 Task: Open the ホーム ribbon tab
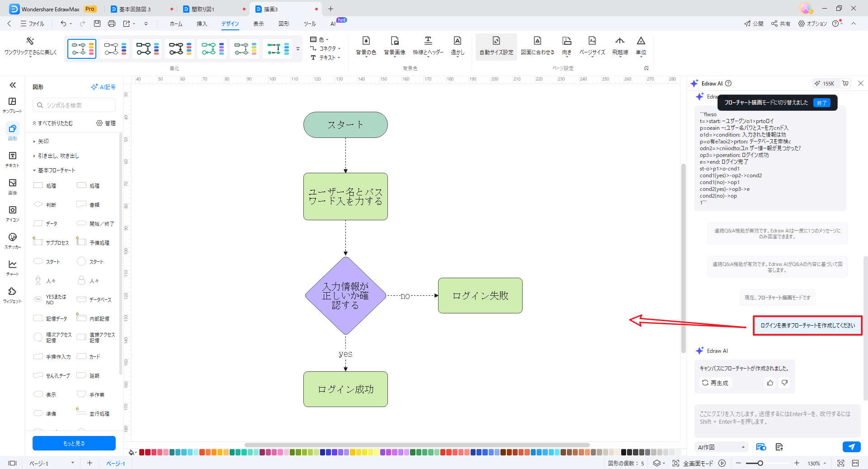click(x=176, y=24)
